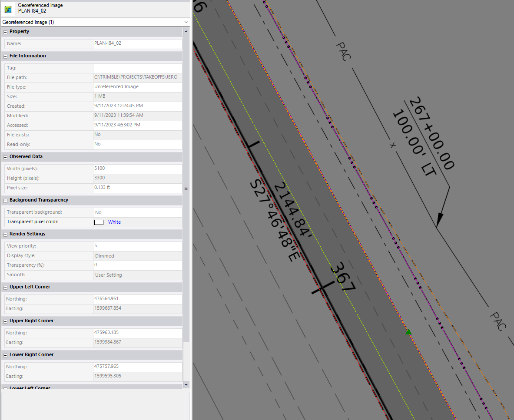This screenshot has height=420, width=514.
Task: Click the File path value field
Action: coord(138,77)
